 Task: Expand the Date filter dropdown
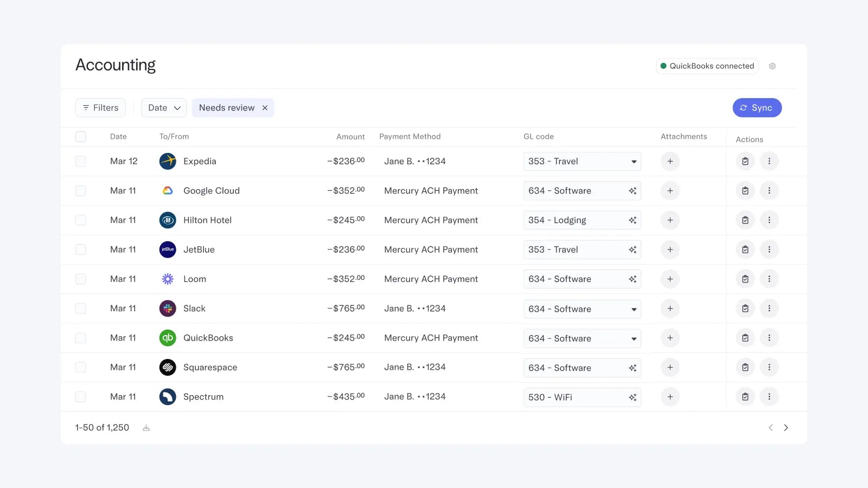pos(164,108)
